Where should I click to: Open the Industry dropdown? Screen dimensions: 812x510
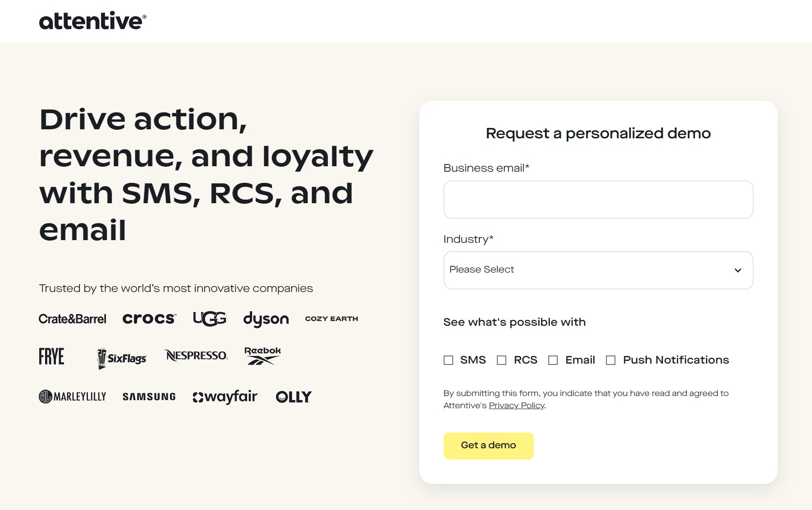[x=598, y=270]
